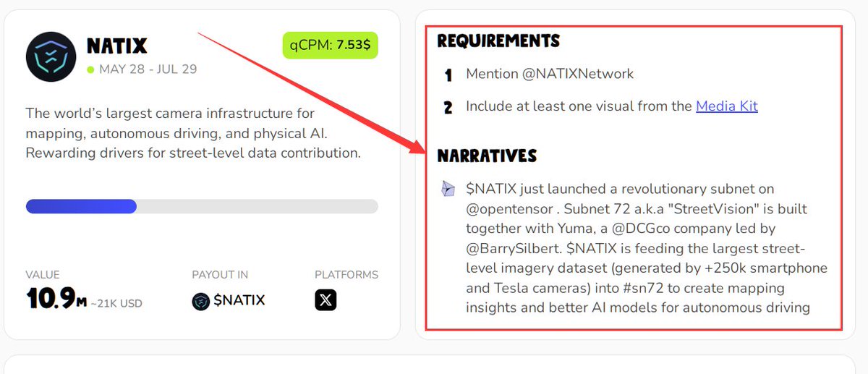Click the narrative bullet cube icon
868x374 pixels.
pos(448,189)
